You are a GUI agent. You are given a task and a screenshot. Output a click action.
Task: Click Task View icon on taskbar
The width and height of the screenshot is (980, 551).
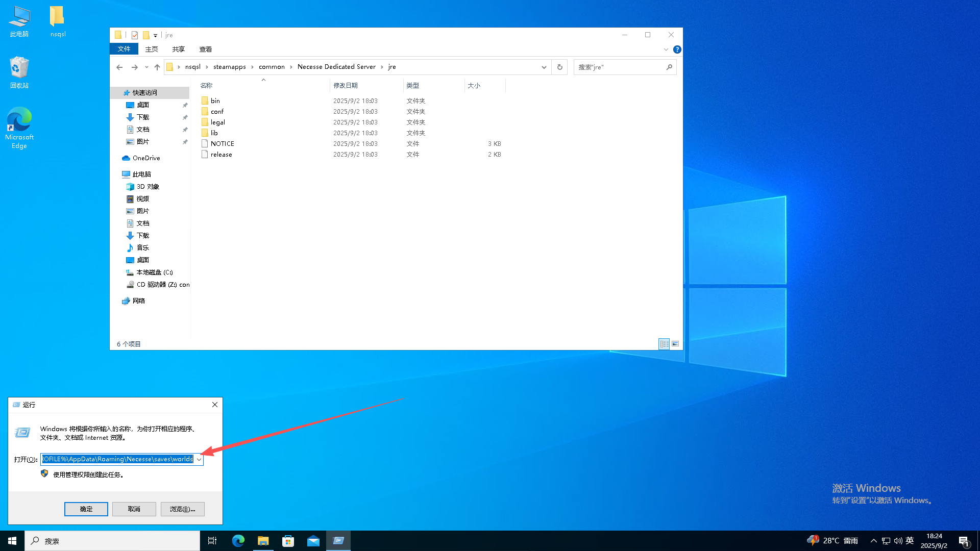212,541
